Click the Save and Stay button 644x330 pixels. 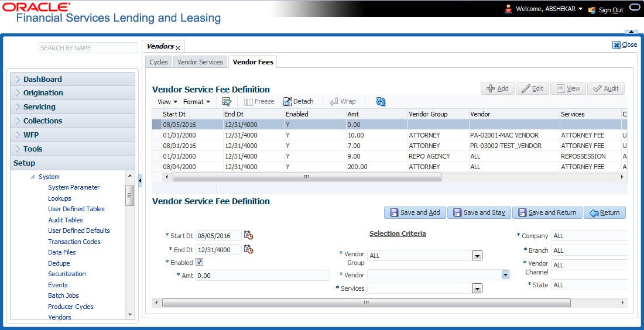coord(479,212)
